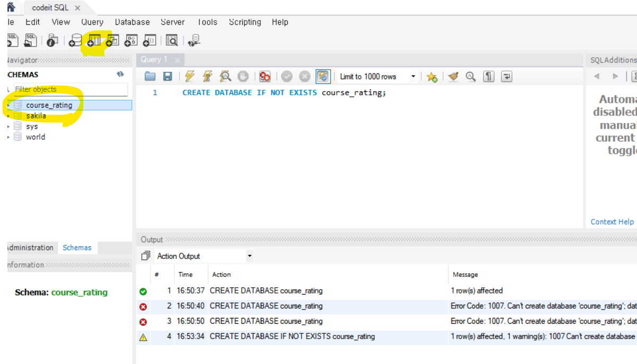Toggle word wrapping in the editor
Screen dimensions: 637x364
pos(507,77)
